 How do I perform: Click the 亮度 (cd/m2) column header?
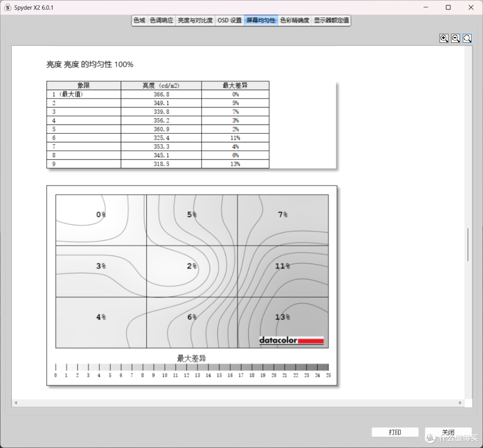pyautogui.click(x=161, y=85)
